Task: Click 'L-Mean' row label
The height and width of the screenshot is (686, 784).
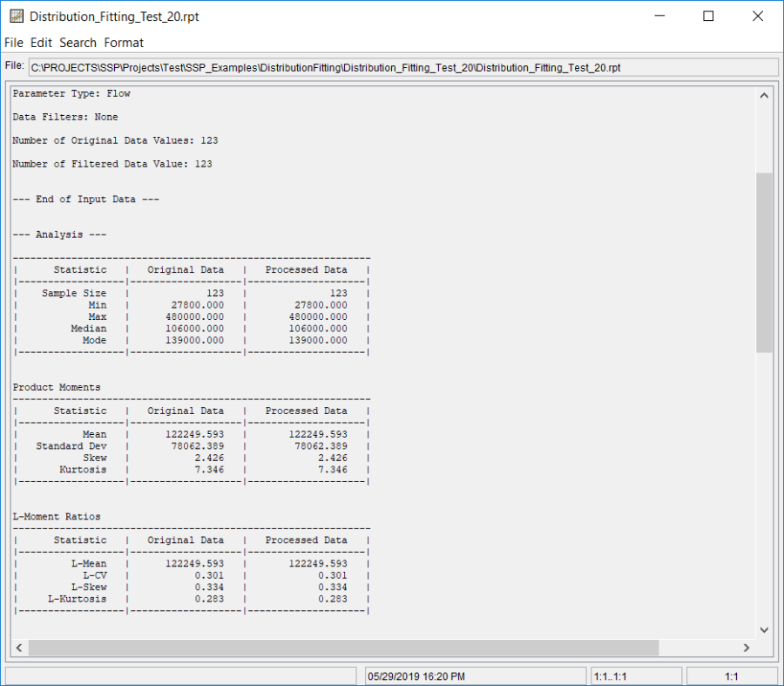Action: (89, 563)
